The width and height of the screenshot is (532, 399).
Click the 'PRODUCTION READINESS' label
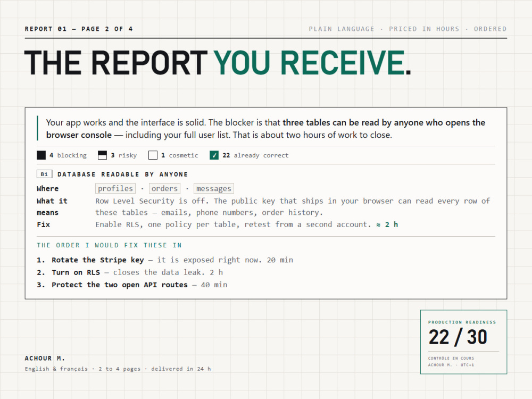(x=462, y=322)
